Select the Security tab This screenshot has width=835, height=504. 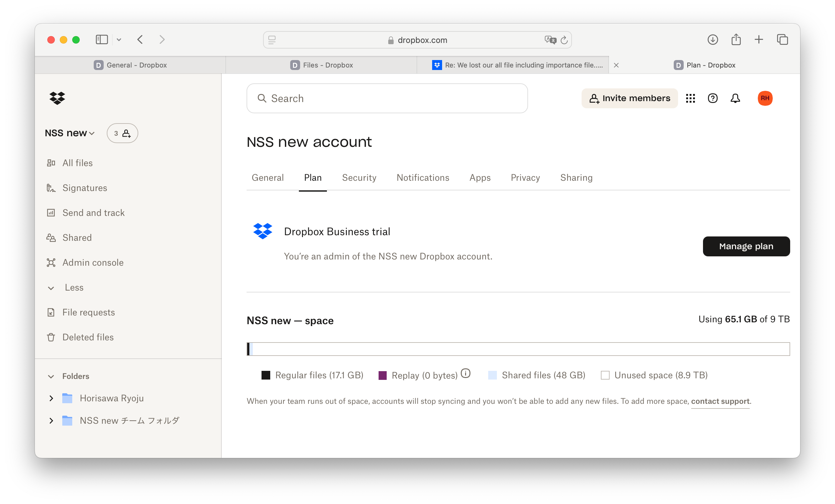tap(359, 177)
